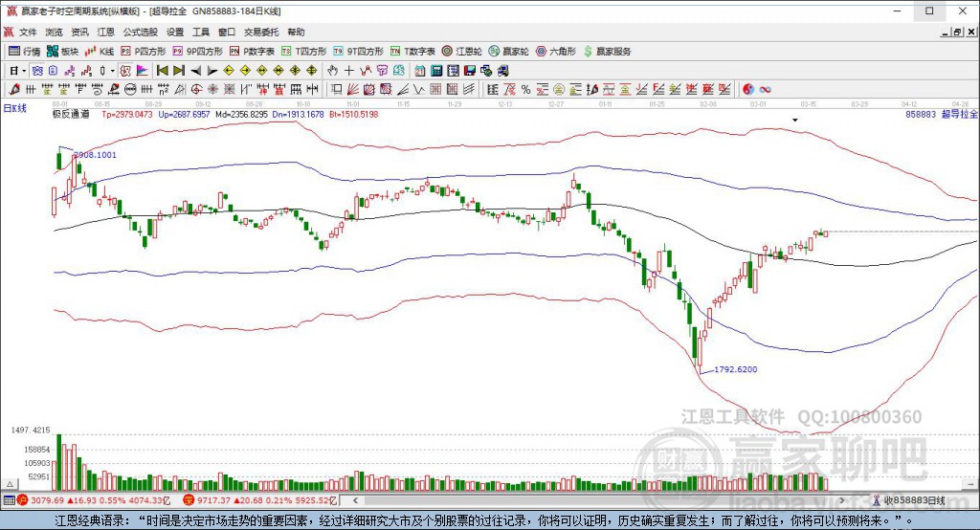Click the red floppy save icon
Viewport: 980px width, 530px height.
pos(469,71)
